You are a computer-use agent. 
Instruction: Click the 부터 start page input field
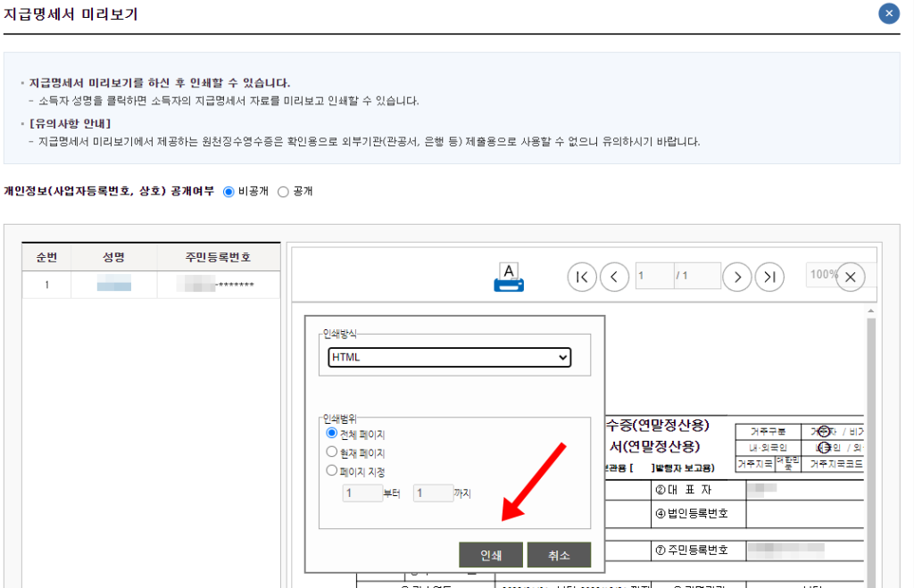[362, 493]
